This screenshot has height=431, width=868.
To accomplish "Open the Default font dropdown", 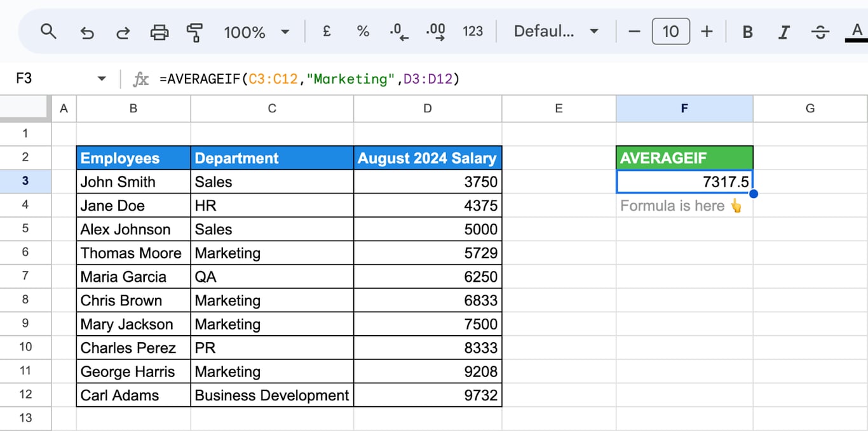I will point(557,31).
